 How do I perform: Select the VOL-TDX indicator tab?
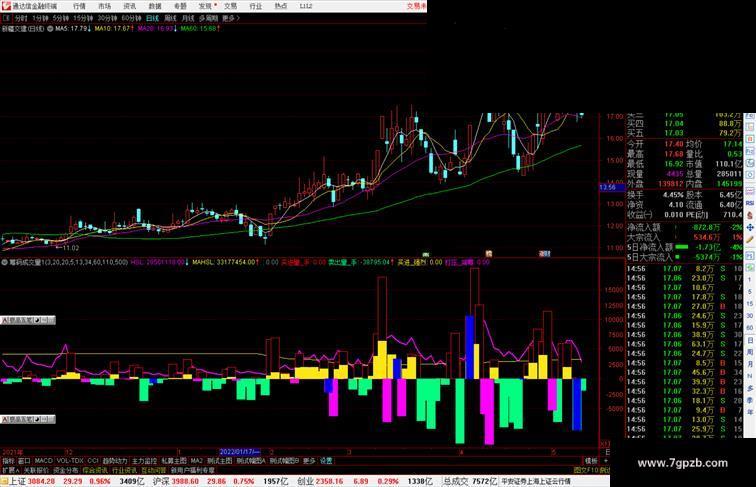coord(70,461)
